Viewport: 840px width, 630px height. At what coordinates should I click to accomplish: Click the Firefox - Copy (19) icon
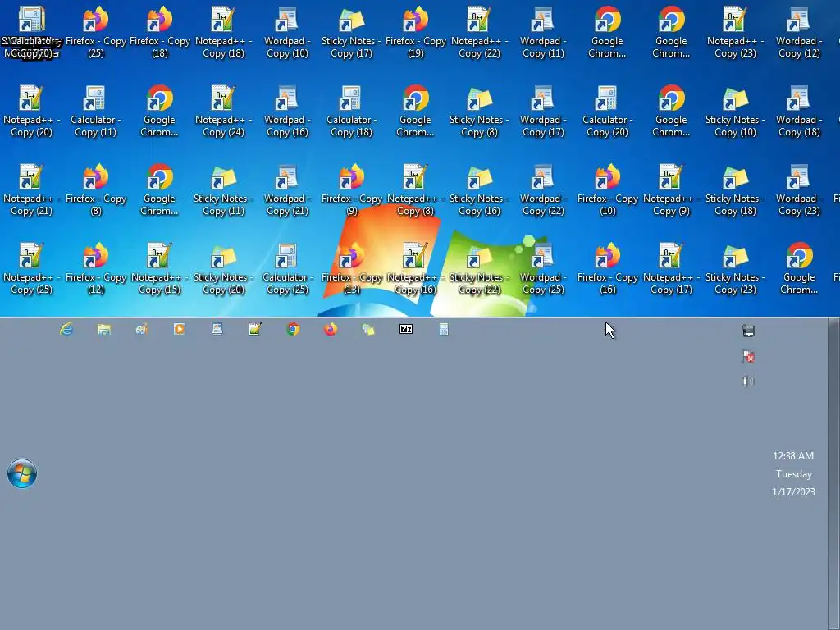click(x=416, y=32)
